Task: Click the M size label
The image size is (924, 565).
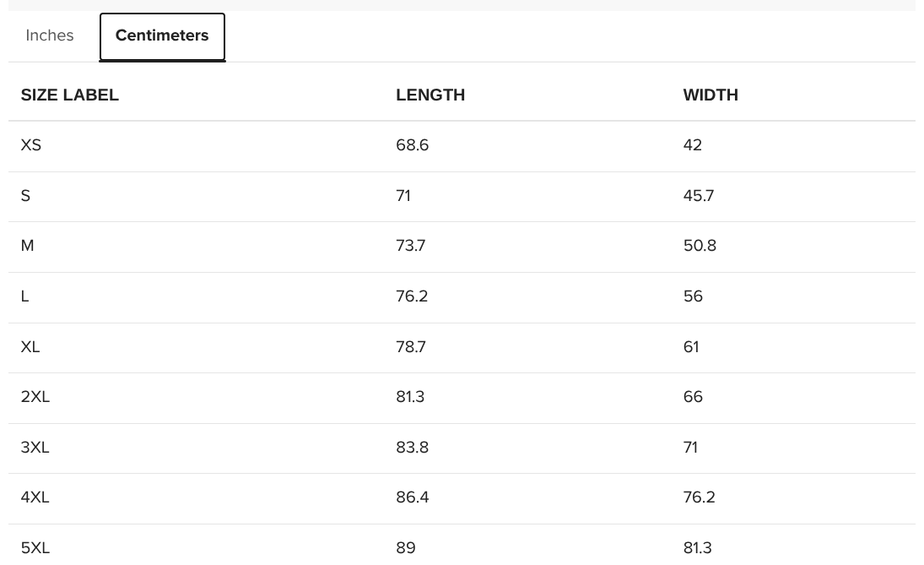Action: [x=27, y=246]
